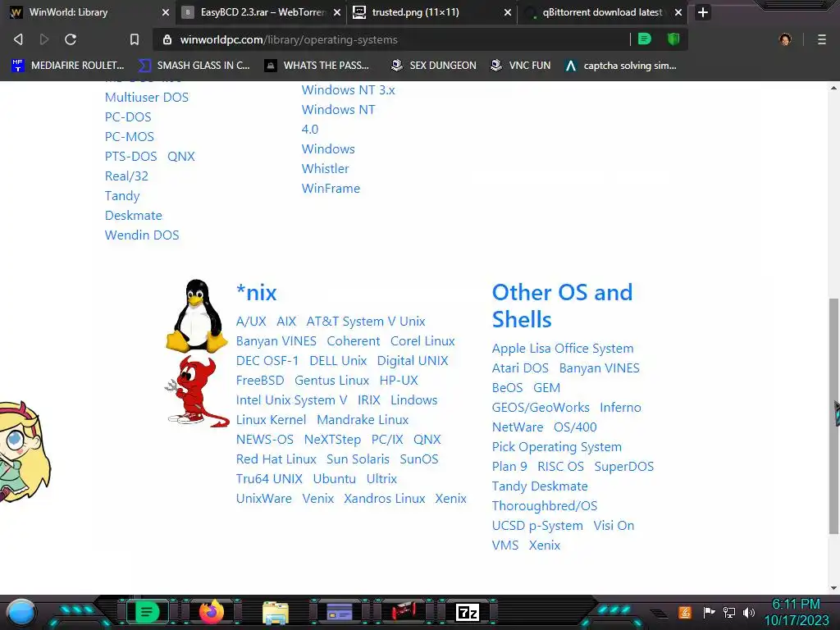
Task: Open the green reader extension icon in address bar
Action: (645, 39)
